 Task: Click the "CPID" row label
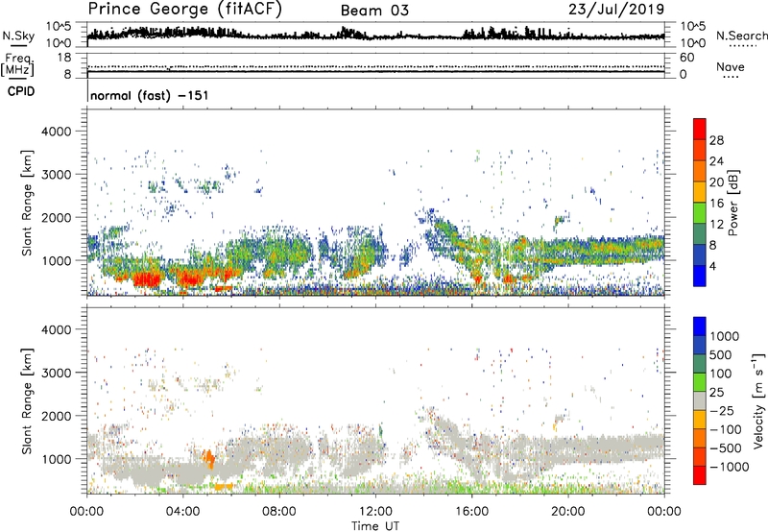click(21, 91)
